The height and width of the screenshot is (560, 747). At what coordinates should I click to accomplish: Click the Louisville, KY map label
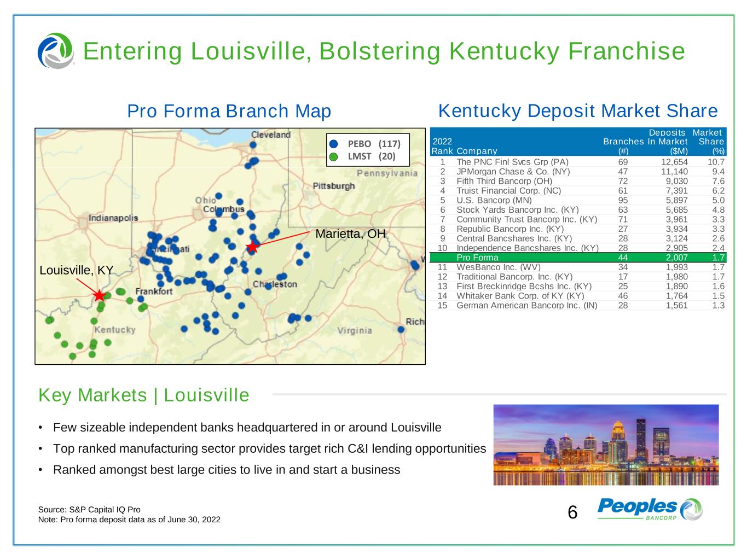[x=76, y=270]
